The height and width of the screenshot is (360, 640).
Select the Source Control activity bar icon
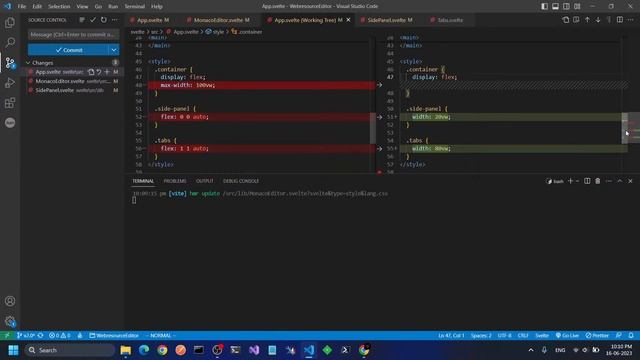pos(10,62)
